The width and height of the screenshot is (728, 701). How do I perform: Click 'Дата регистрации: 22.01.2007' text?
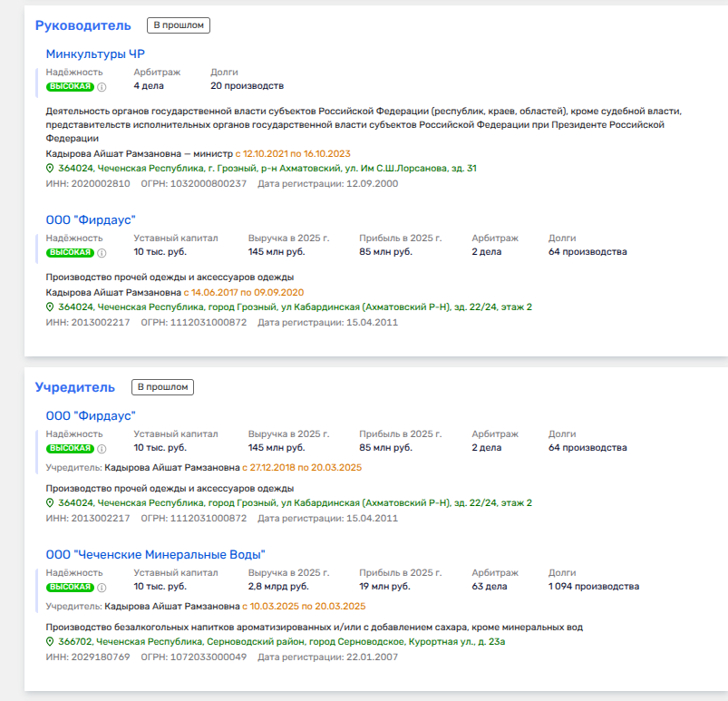328,657
